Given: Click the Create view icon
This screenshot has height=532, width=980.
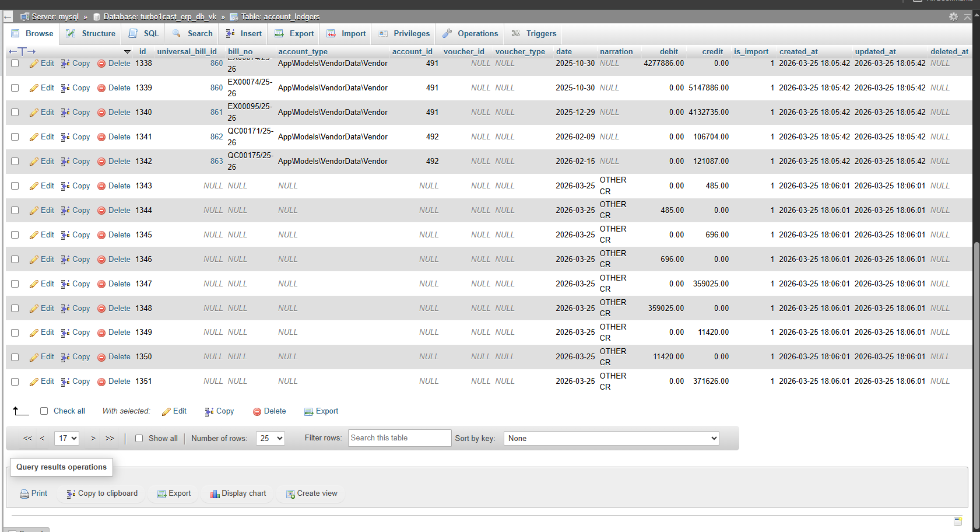Looking at the screenshot, I should 290,494.
